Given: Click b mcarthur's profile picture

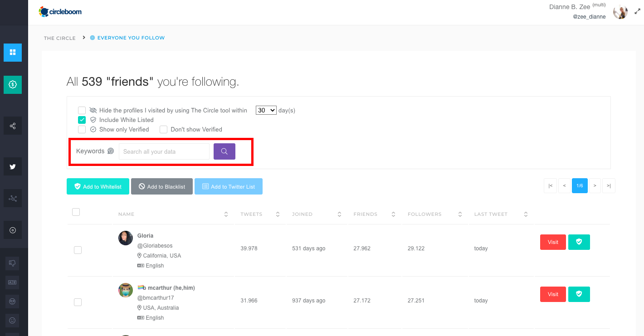Looking at the screenshot, I should tap(126, 290).
